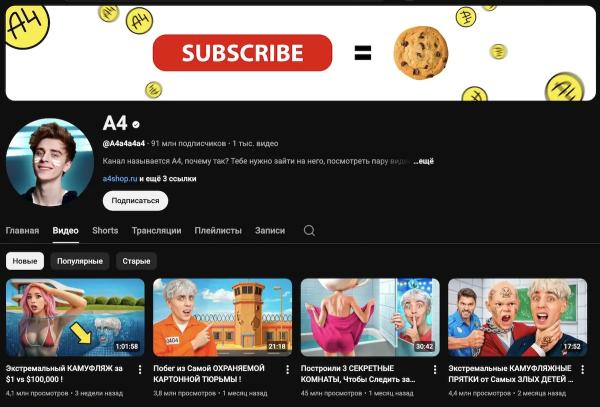
Task: Click the cookie image in the banner
Action: pyautogui.click(x=421, y=53)
